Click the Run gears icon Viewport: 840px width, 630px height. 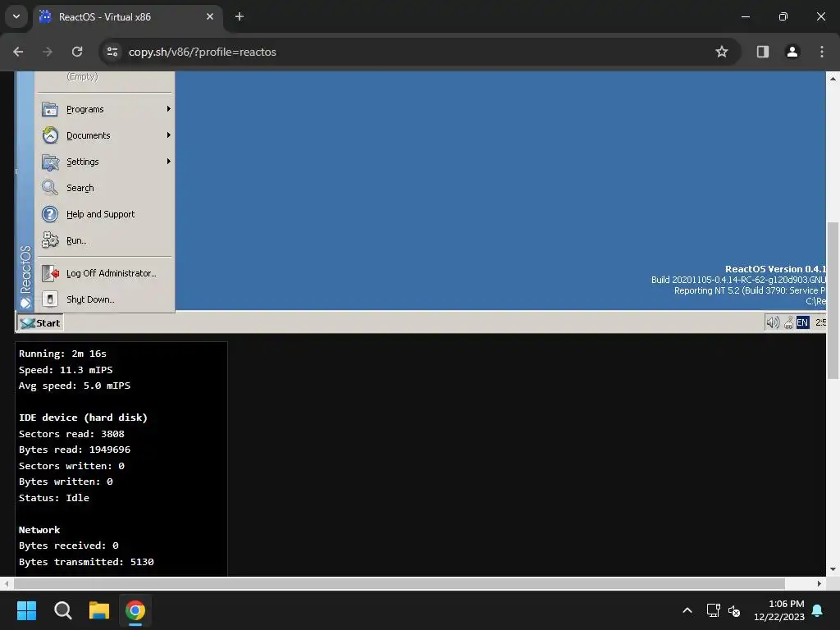coord(50,240)
